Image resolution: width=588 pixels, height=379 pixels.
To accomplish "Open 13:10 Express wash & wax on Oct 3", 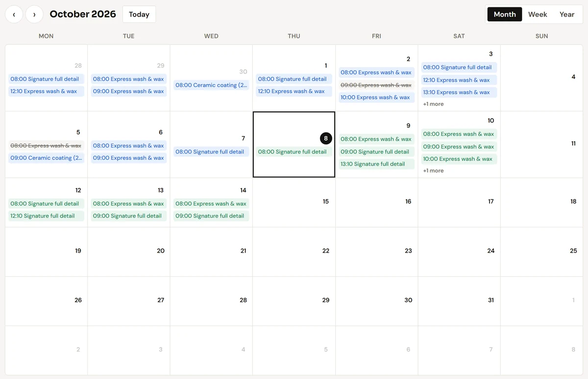I will [x=459, y=92].
